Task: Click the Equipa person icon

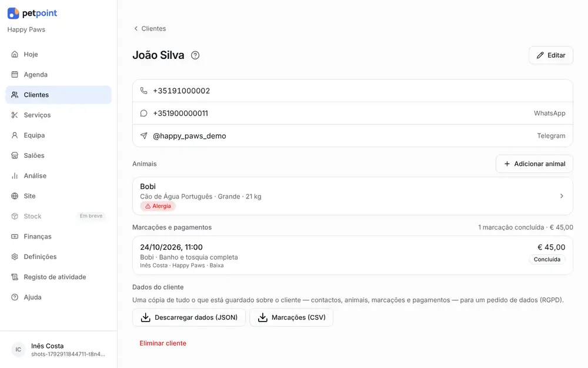Action: [x=15, y=135]
